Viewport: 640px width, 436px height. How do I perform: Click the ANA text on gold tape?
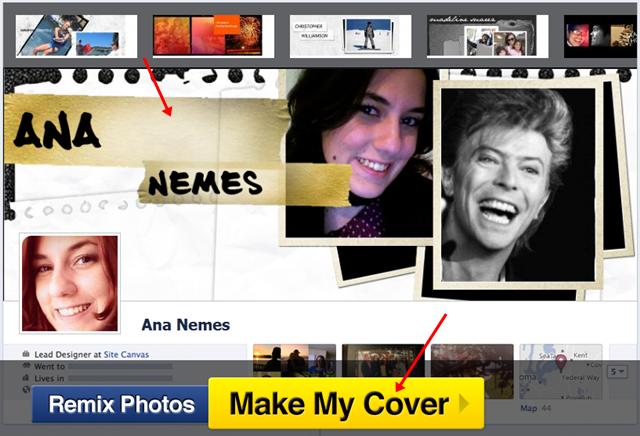point(57,130)
